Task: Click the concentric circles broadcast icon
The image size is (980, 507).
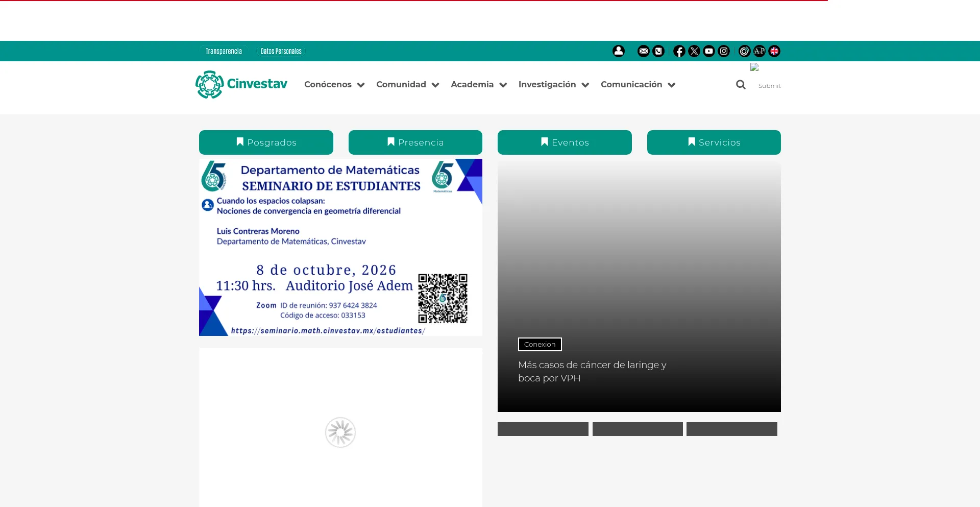Action: click(744, 51)
